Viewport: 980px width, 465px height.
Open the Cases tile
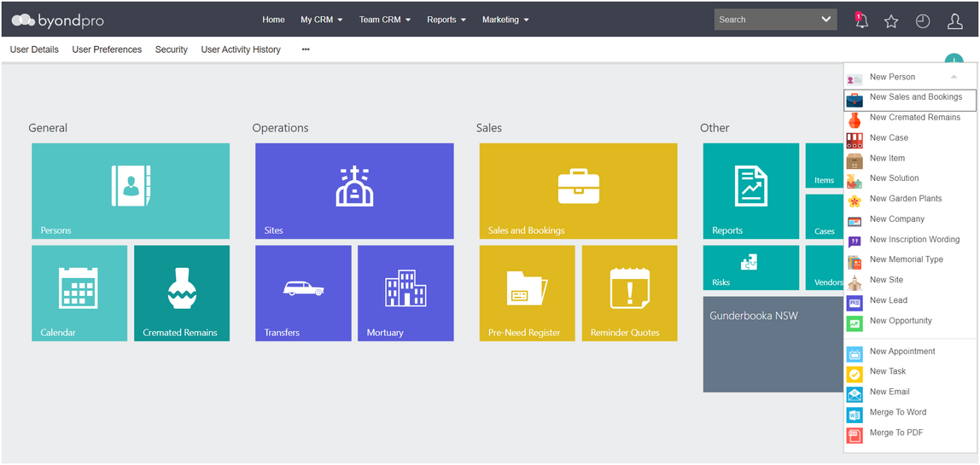pyautogui.click(x=825, y=217)
